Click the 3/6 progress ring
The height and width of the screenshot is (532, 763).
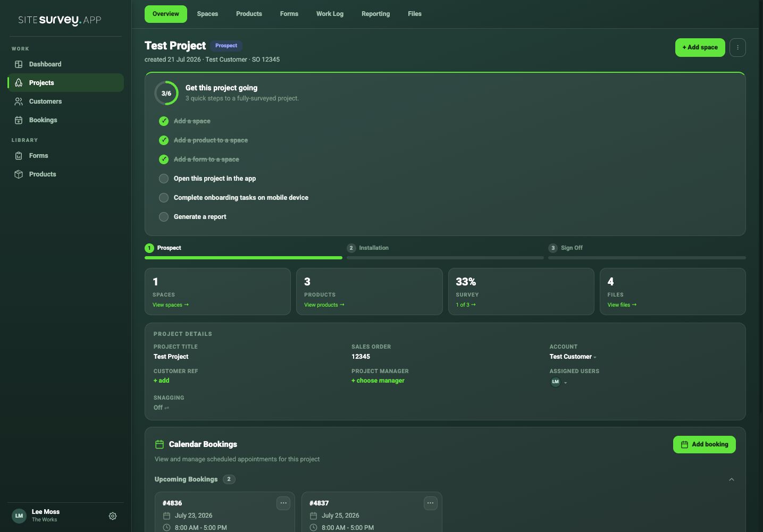[166, 93]
